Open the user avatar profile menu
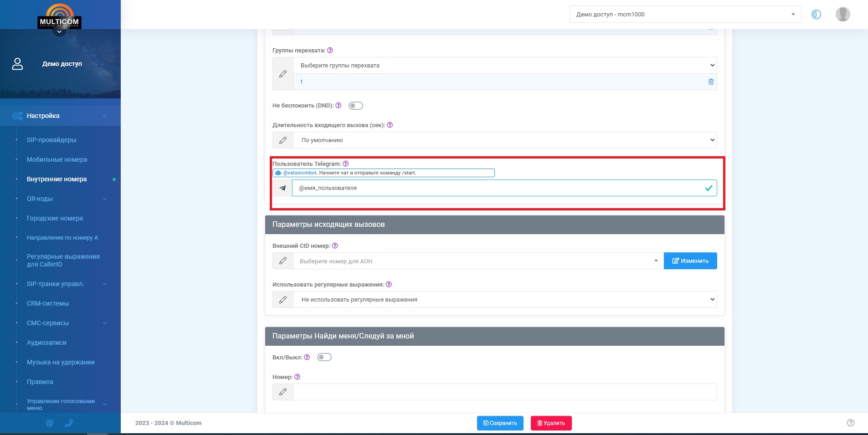The height and width of the screenshot is (435, 868). coord(842,15)
